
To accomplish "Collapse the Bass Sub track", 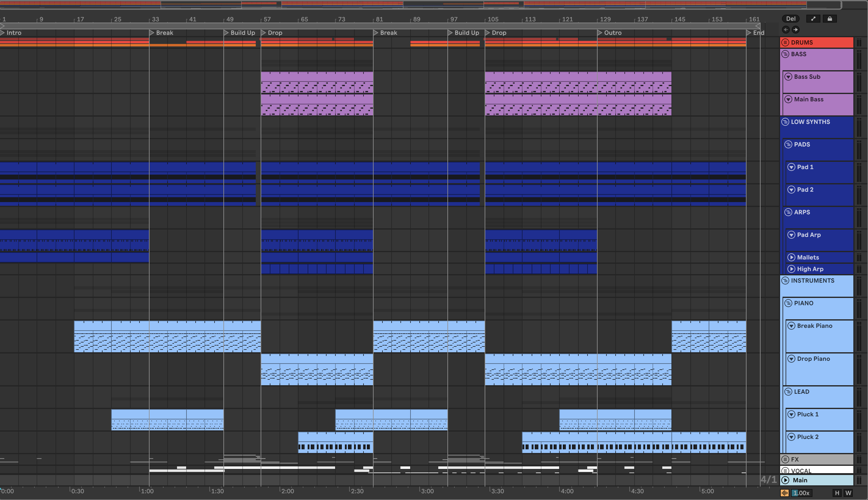I will pyautogui.click(x=788, y=77).
